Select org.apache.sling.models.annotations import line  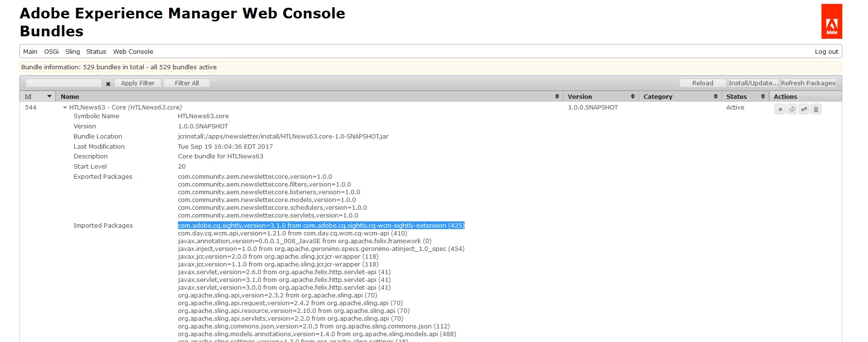(x=317, y=334)
